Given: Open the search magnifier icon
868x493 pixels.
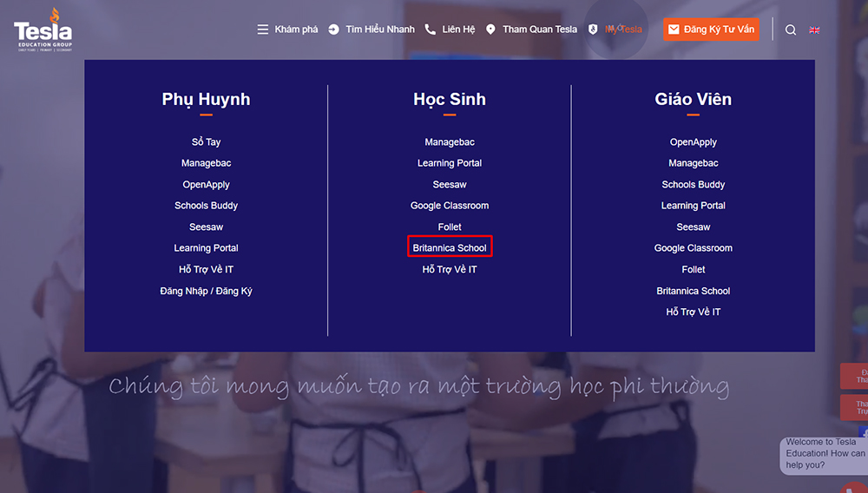Looking at the screenshot, I should (791, 30).
